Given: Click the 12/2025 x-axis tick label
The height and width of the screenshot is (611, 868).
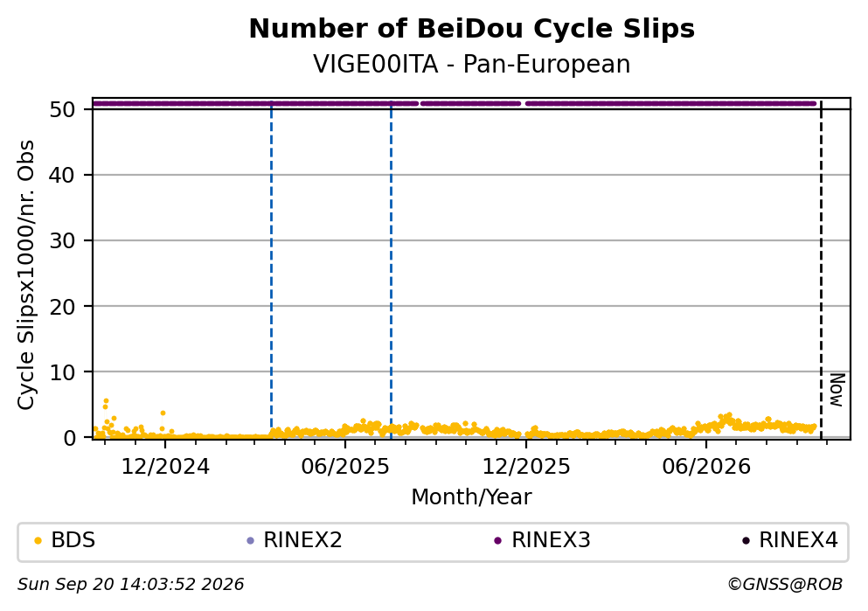Looking at the screenshot, I should click(526, 467).
